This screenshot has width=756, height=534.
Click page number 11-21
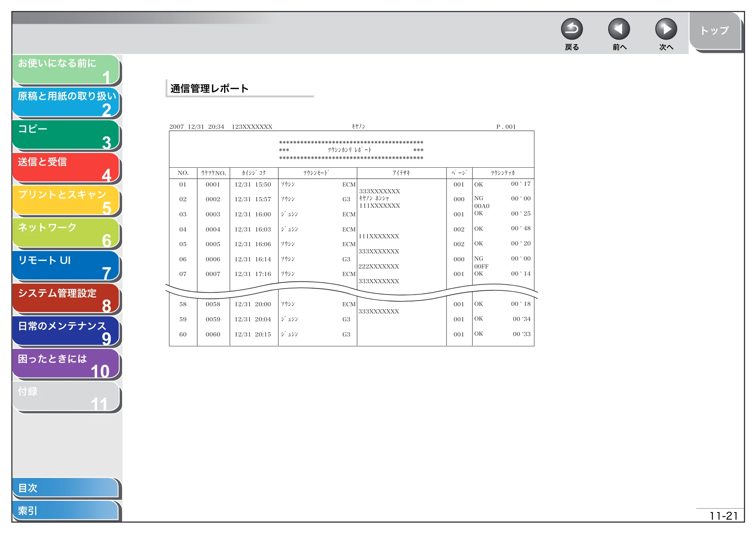723,516
